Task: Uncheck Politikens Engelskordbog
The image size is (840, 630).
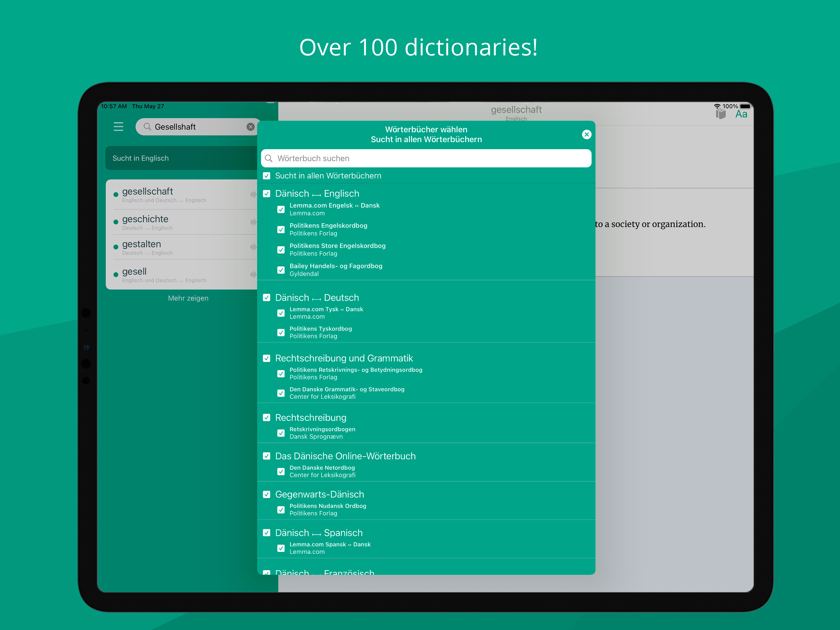Action: click(x=281, y=229)
